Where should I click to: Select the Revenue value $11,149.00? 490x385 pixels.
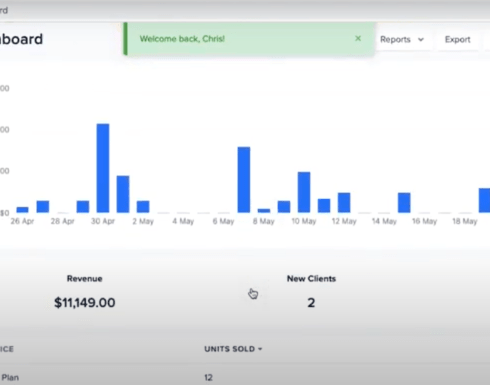[85, 303]
